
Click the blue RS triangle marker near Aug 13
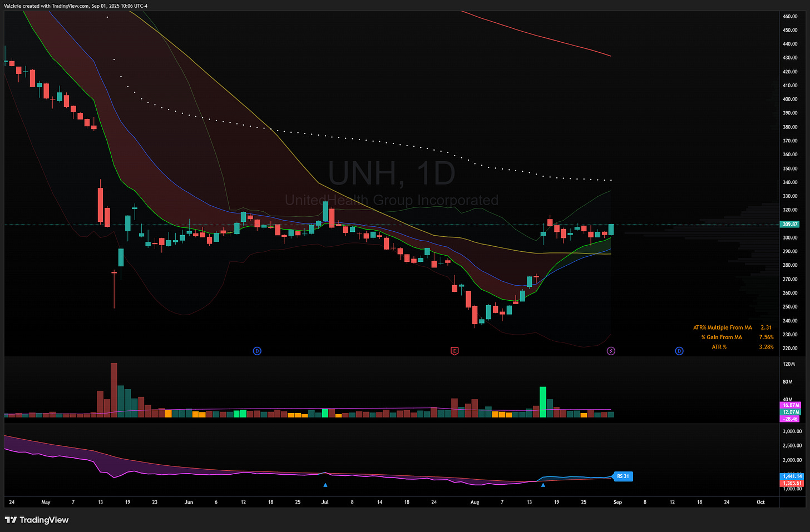pyautogui.click(x=543, y=485)
